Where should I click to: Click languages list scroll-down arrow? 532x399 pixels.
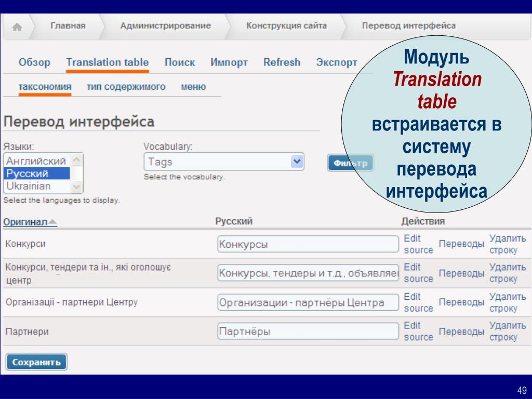click(x=77, y=186)
